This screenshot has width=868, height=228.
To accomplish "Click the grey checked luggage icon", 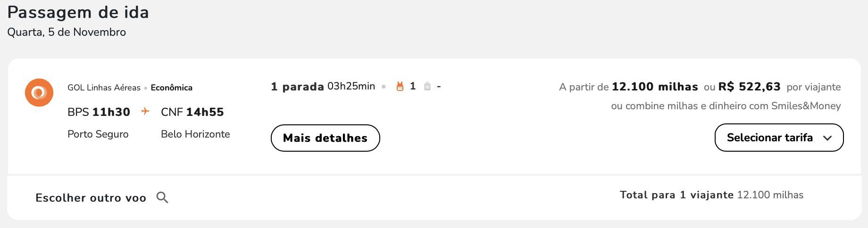I will pyautogui.click(x=427, y=86).
